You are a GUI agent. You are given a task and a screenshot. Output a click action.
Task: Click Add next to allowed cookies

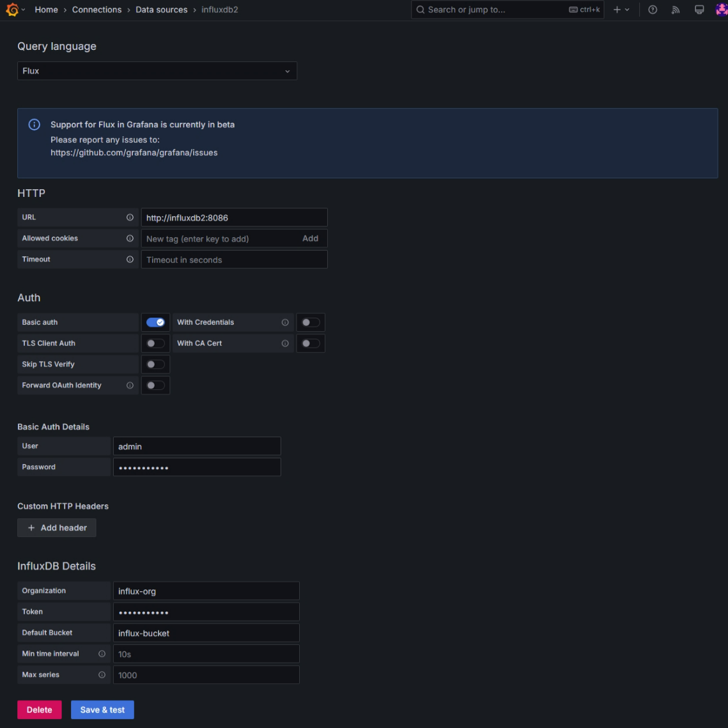click(310, 238)
